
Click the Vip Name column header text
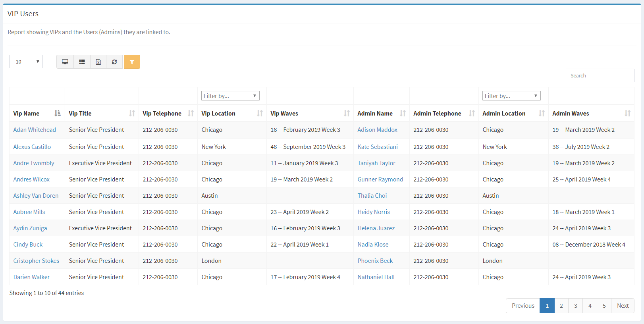click(26, 114)
